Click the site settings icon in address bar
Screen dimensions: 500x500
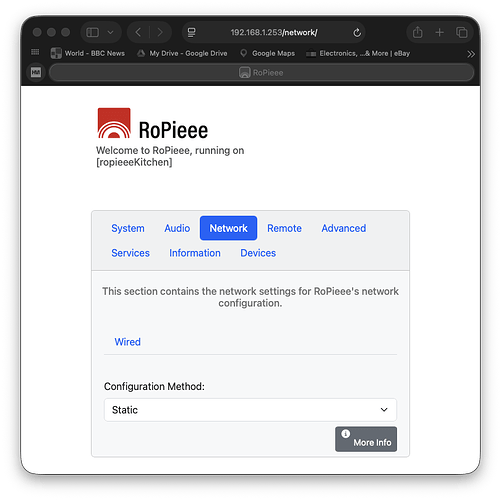point(191,32)
